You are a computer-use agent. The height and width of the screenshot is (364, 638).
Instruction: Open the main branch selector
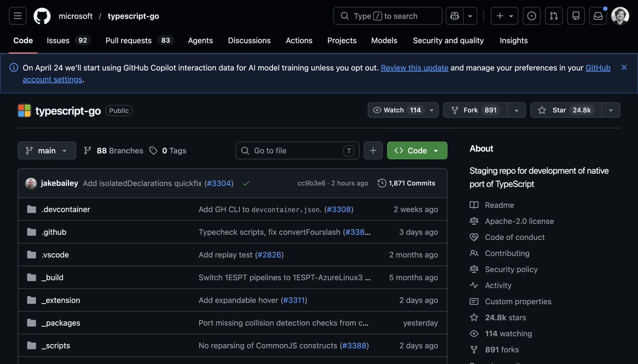(47, 150)
